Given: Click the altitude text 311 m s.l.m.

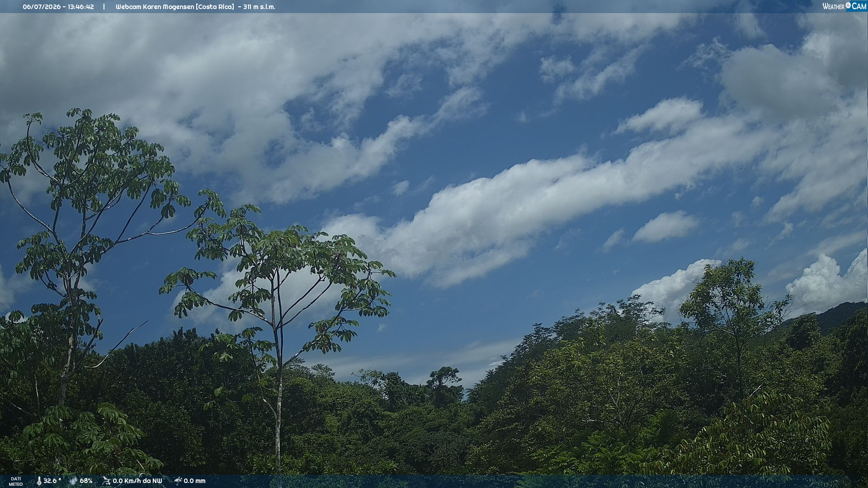Looking at the screenshot, I should [x=259, y=7].
